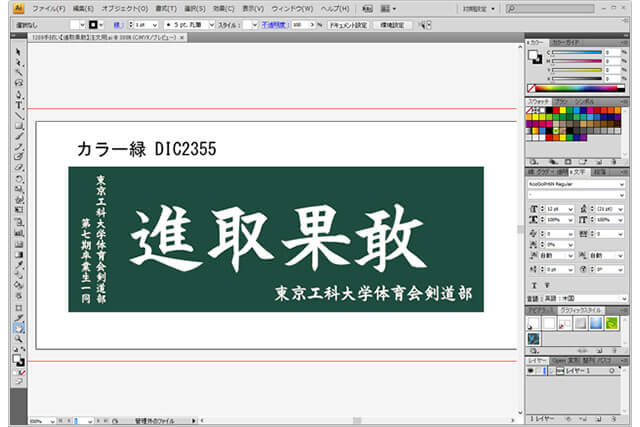The image size is (640, 427).
Task: Apply the blue gradient graphic style thumbnail
Action: click(596, 323)
